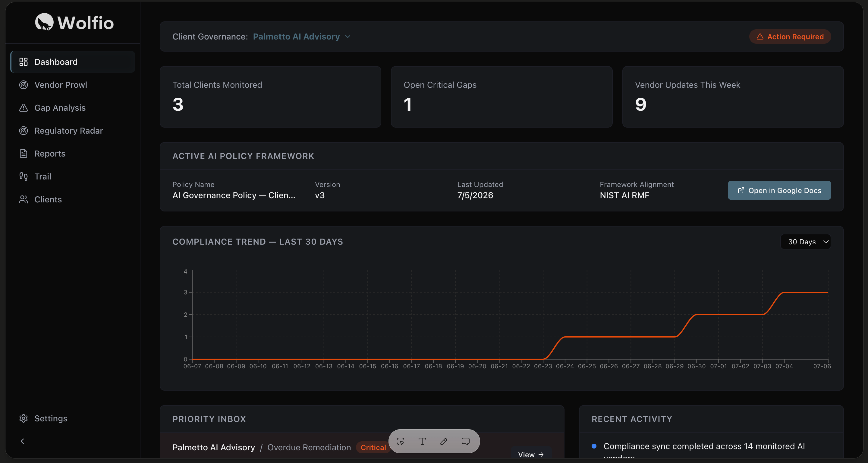The image size is (868, 463).
Task: Select the text tool in floating toolbar
Action: [x=422, y=441]
